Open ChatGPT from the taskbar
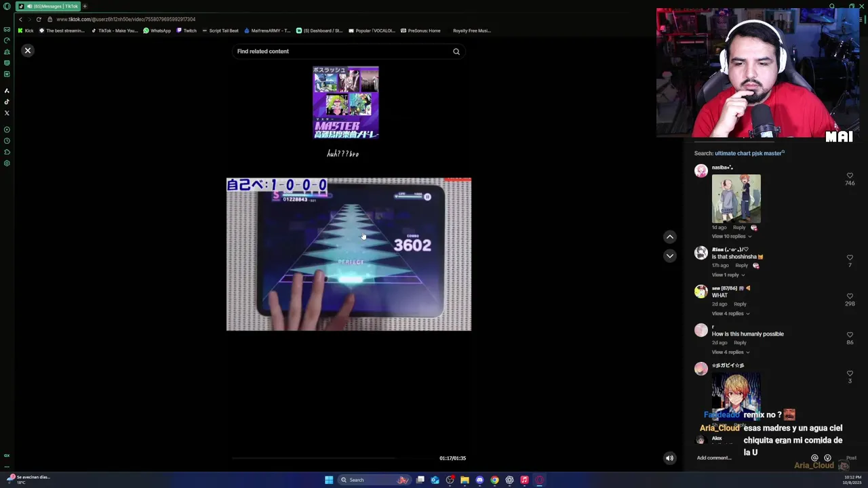This screenshot has height=488, width=868. point(509,480)
